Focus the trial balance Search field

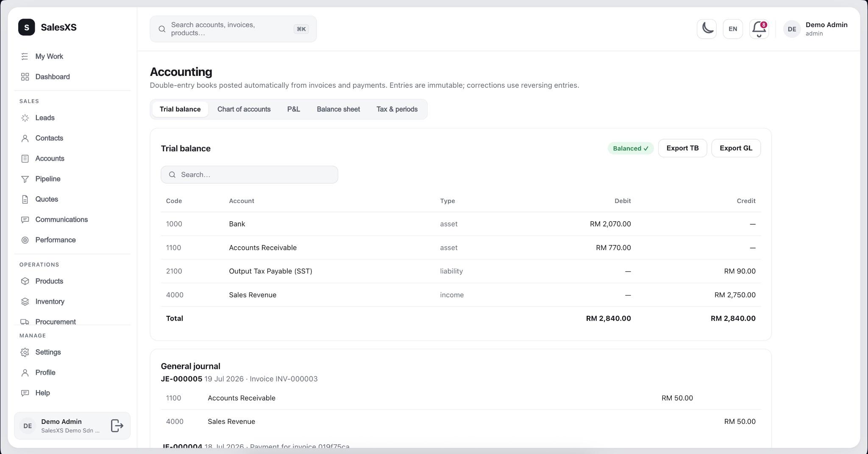pyautogui.click(x=249, y=175)
